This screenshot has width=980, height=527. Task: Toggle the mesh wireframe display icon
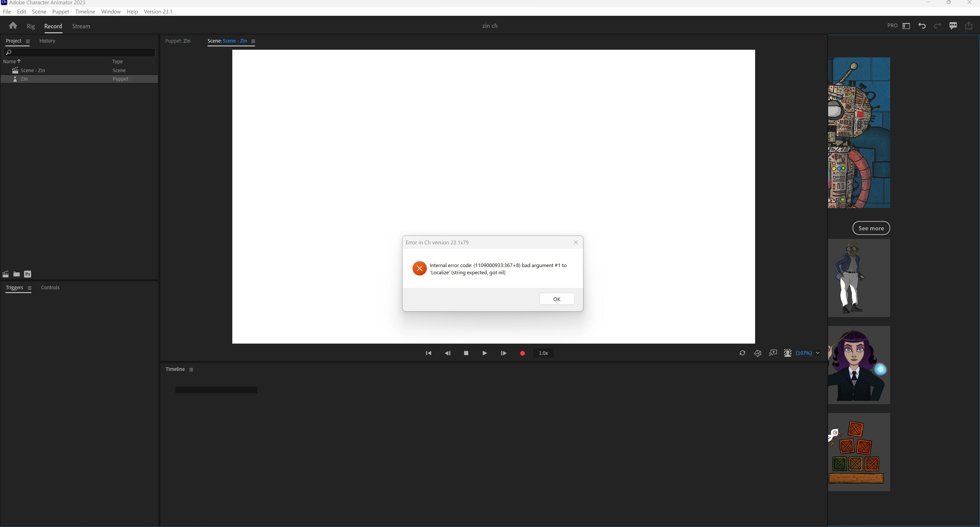pos(757,353)
